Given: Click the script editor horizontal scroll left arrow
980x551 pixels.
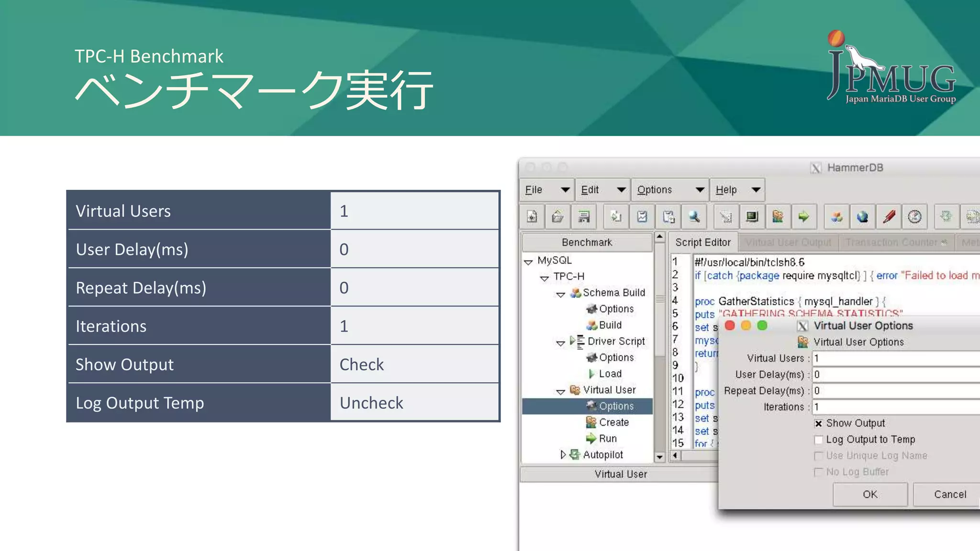Looking at the screenshot, I should pyautogui.click(x=675, y=455).
